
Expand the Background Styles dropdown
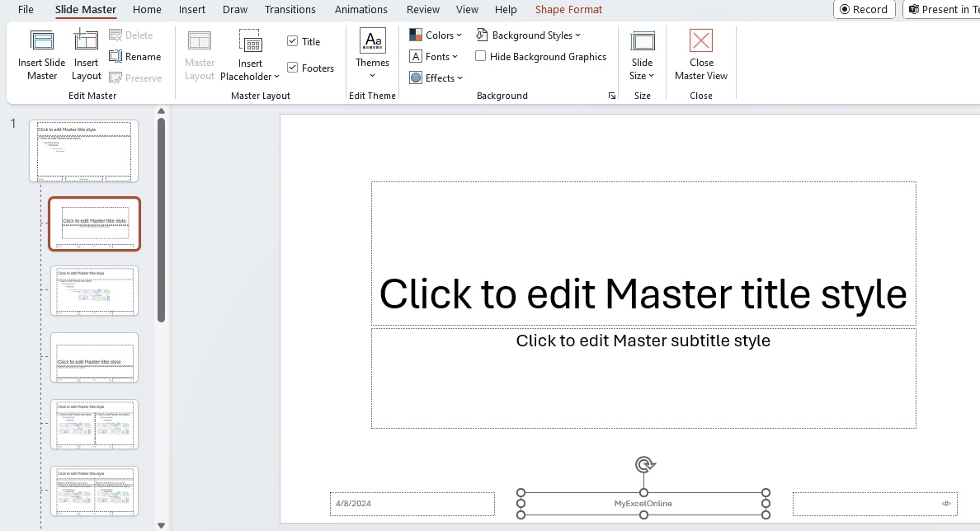(528, 35)
